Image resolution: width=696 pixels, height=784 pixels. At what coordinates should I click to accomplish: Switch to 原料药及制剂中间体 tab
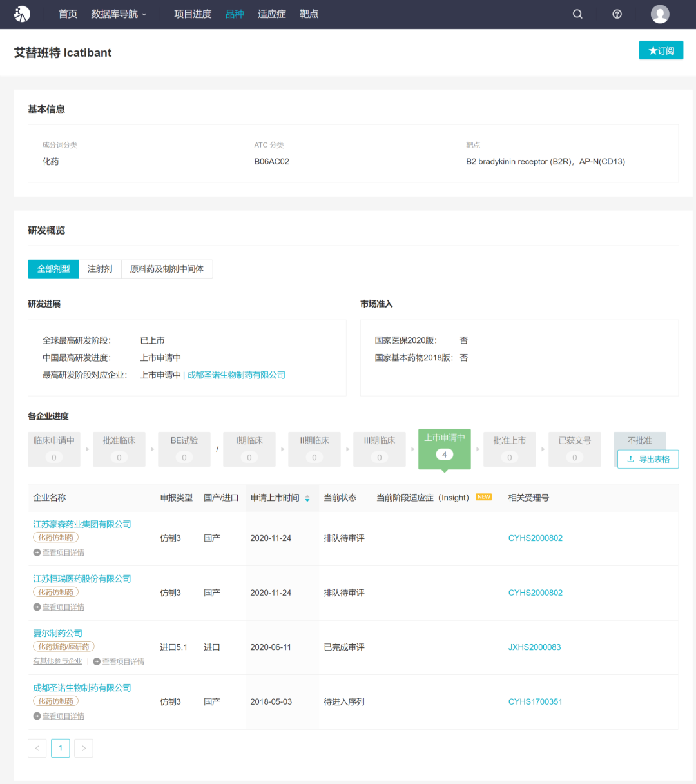click(167, 269)
